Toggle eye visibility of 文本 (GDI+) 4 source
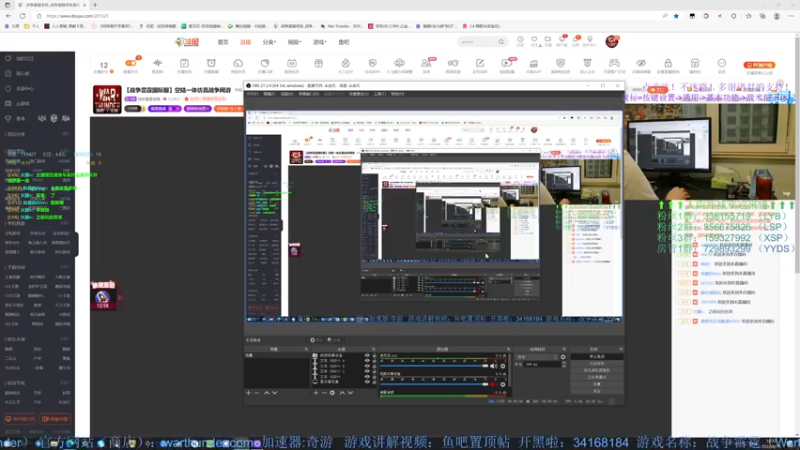The image size is (800, 450). [x=367, y=361]
